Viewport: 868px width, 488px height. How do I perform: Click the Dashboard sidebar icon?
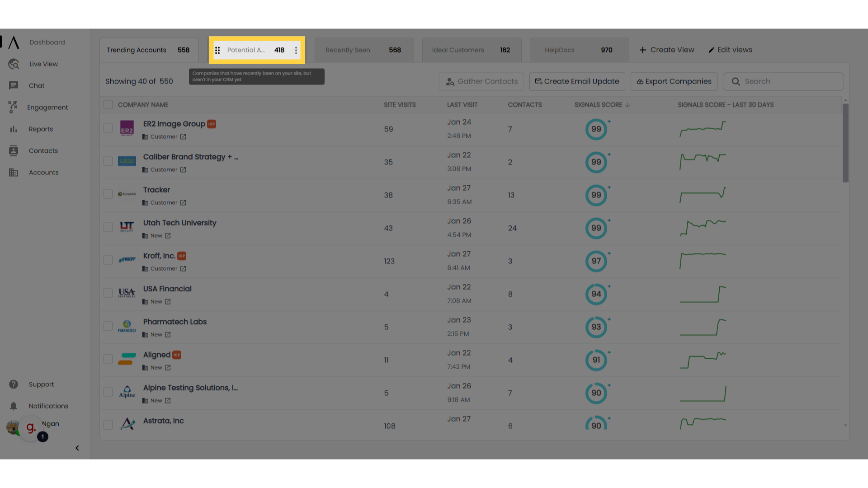click(13, 42)
